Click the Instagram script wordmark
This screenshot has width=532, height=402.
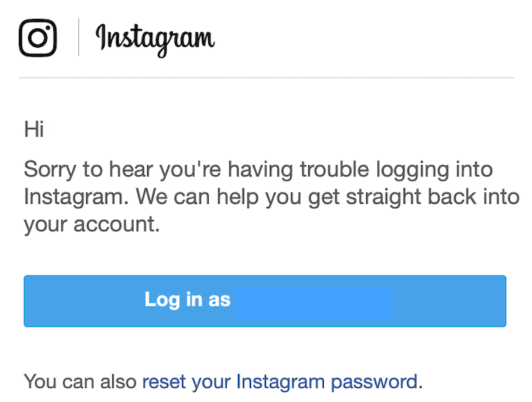[155, 38]
